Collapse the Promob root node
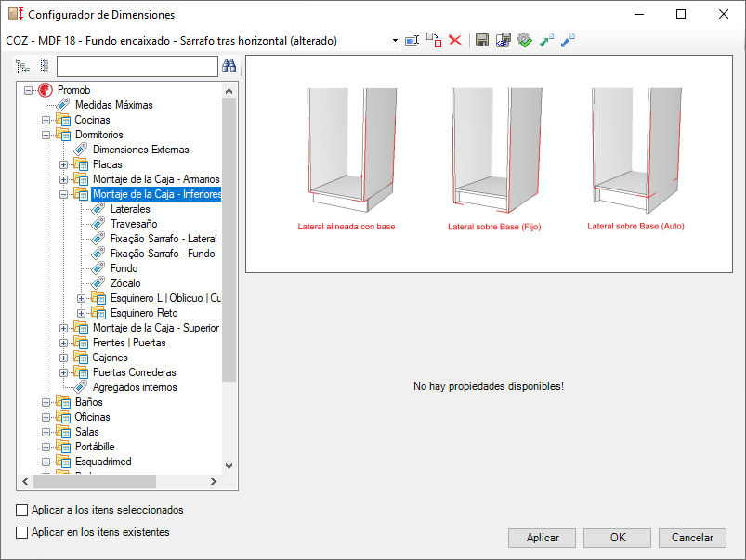The width and height of the screenshot is (746, 560). [x=29, y=90]
